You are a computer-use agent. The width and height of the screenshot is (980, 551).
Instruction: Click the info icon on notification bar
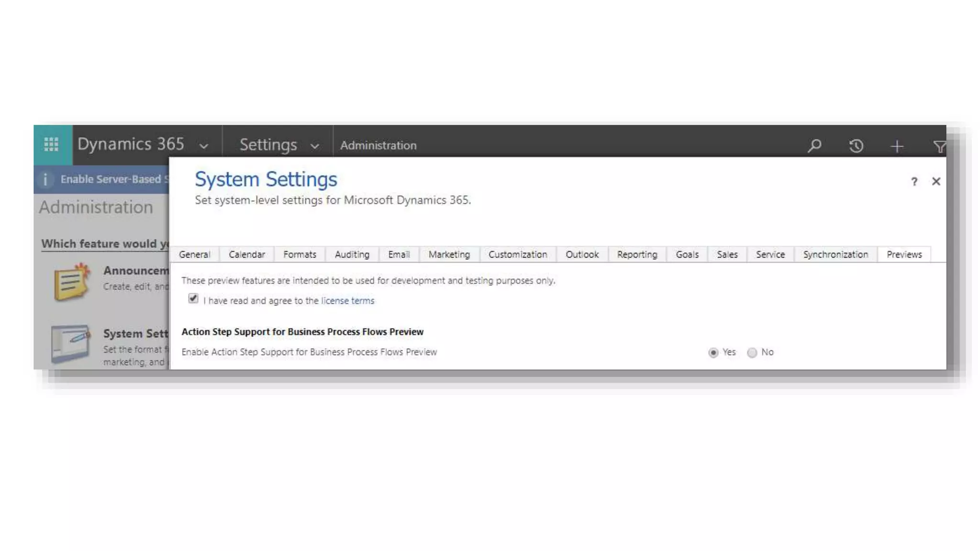tap(45, 179)
